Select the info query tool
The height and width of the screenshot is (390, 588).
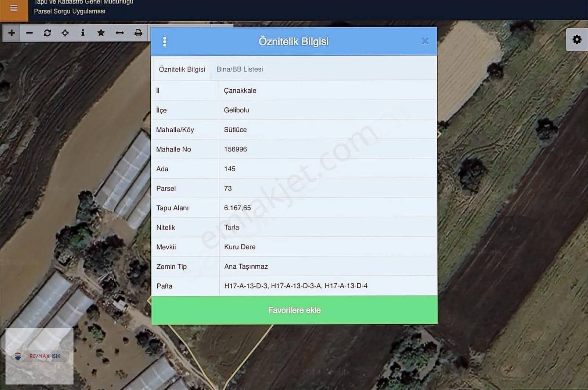tap(83, 33)
